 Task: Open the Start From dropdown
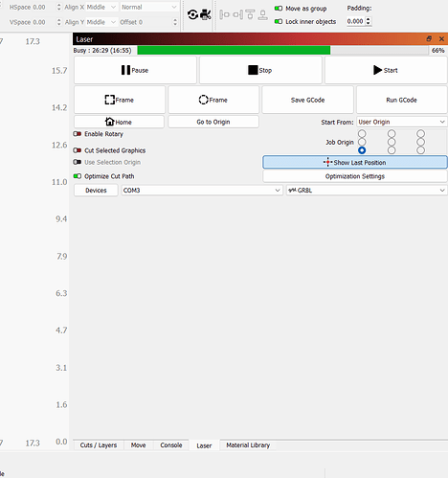coord(402,122)
